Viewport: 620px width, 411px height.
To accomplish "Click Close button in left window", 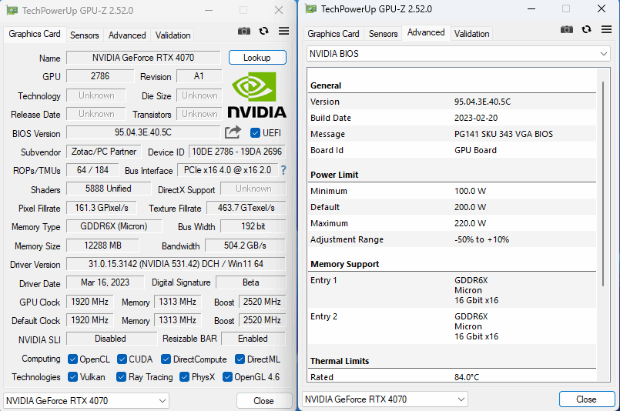I will [x=264, y=401].
